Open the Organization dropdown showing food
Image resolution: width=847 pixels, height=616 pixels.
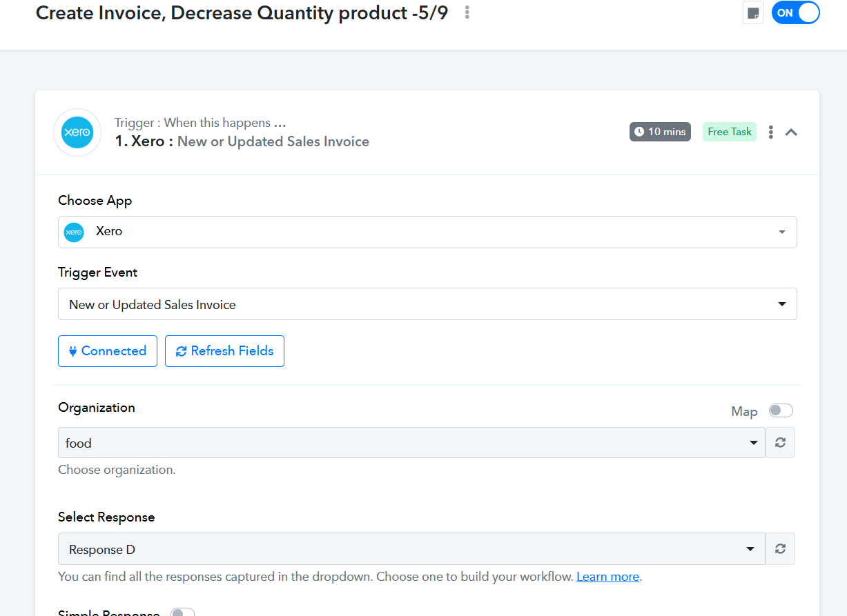click(411, 443)
